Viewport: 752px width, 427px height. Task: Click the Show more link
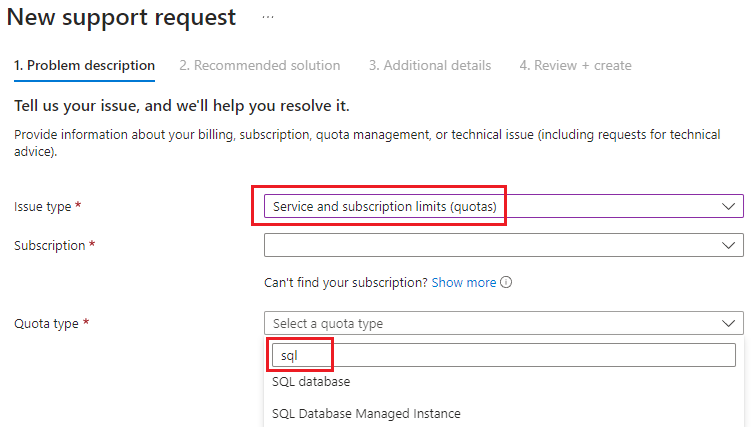(464, 283)
